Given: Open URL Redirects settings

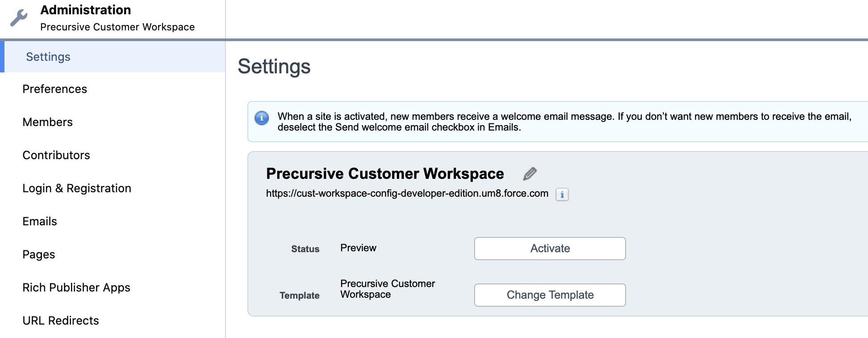Looking at the screenshot, I should (61, 321).
